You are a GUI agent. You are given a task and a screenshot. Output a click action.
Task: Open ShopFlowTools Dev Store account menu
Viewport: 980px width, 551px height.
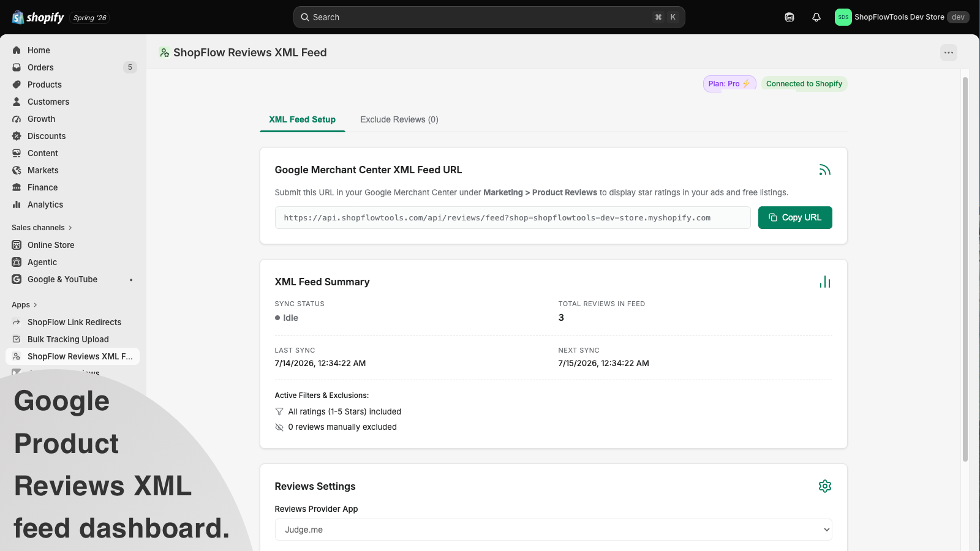[902, 17]
